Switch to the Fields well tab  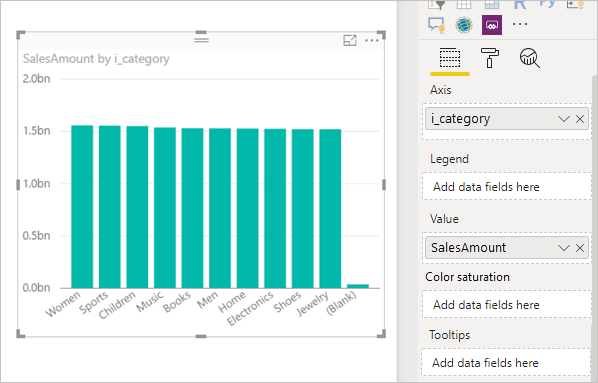pyautogui.click(x=450, y=58)
